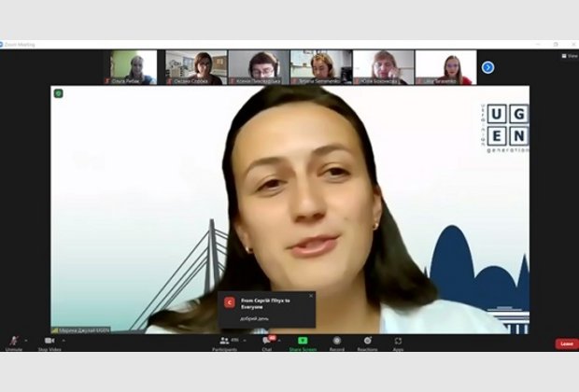Click the speaker name label with signal icon
The width and height of the screenshot is (579, 392).
[80, 330]
